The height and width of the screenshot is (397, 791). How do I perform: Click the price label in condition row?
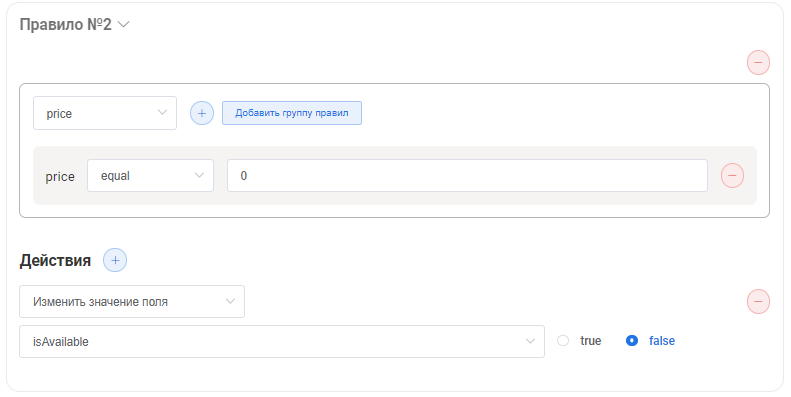point(60,177)
